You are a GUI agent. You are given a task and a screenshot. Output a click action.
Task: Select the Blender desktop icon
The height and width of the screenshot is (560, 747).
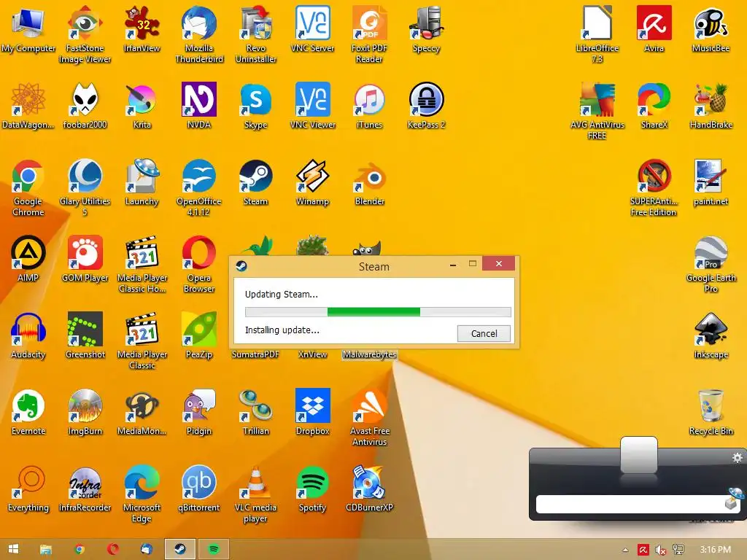point(369,183)
